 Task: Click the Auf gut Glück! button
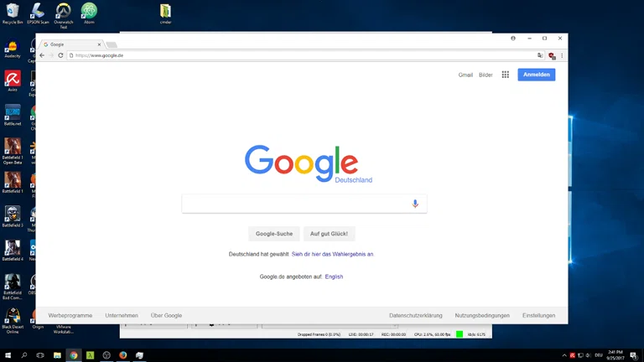tap(329, 234)
